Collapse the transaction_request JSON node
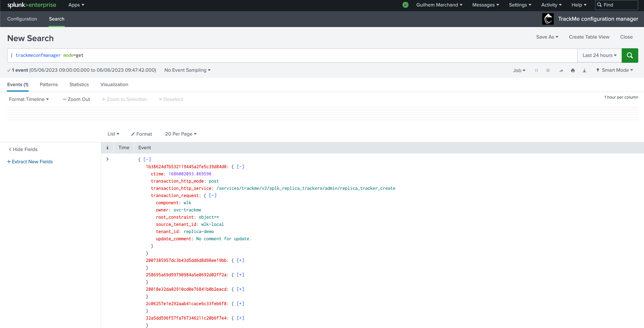 click(x=213, y=195)
